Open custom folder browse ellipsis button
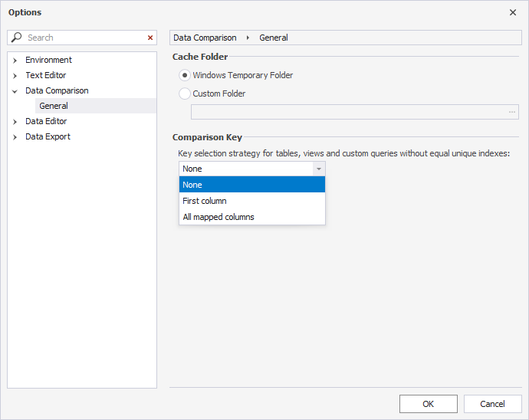Image resolution: width=529 pixels, height=420 pixels. click(x=512, y=112)
